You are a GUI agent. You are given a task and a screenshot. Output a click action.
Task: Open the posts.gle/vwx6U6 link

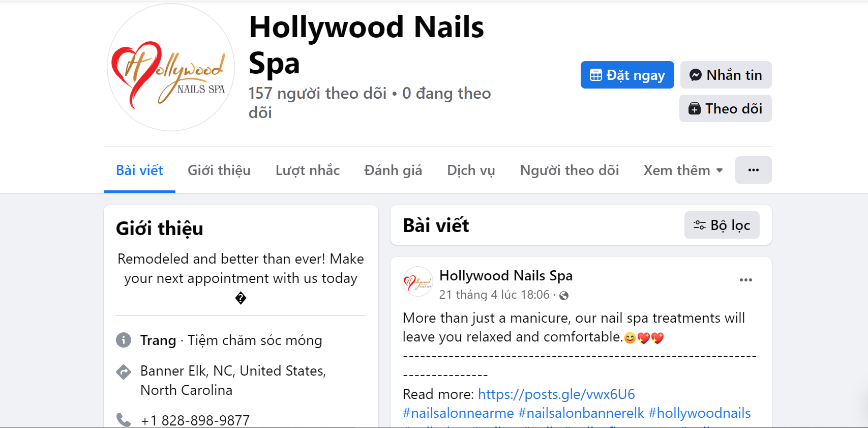[x=556, y=394]
